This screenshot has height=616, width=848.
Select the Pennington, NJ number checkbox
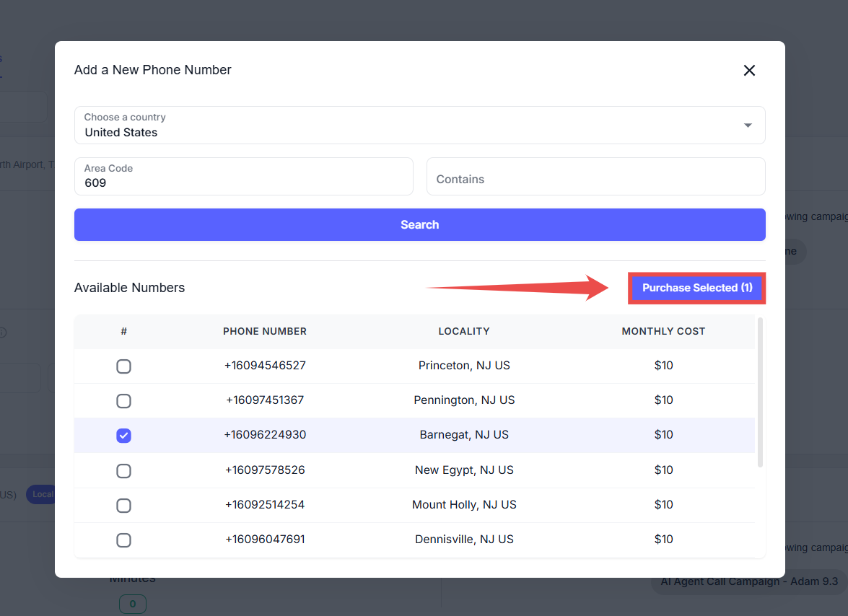tap(124, 401)
